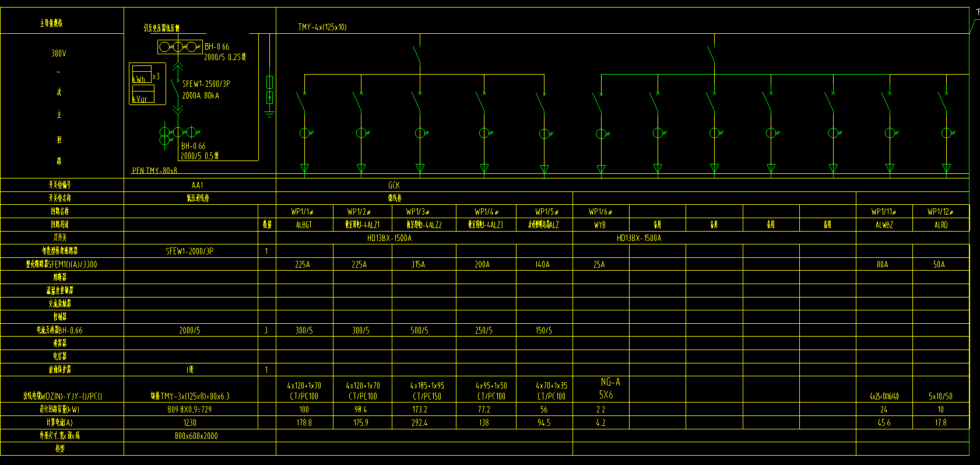This screenshot has height=465, width=980.
Task: Click the WP1/4# circuit name
Action: point(486,211)
